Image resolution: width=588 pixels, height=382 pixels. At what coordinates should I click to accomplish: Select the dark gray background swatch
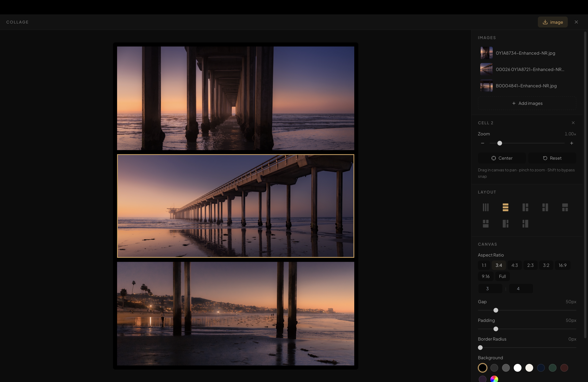[x=494, y=368]
